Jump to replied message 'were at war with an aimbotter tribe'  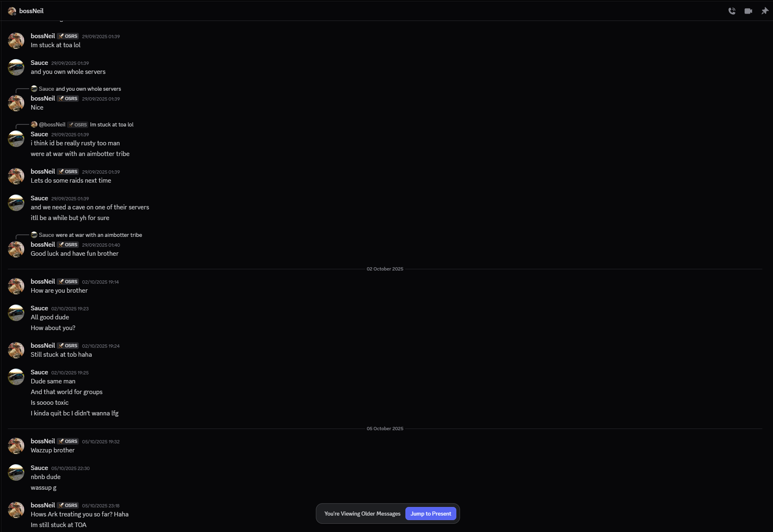coord(99,235)
